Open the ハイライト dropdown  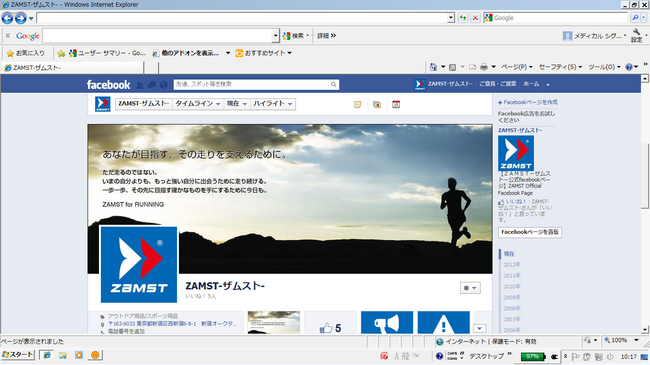click(x=273, y=104)
